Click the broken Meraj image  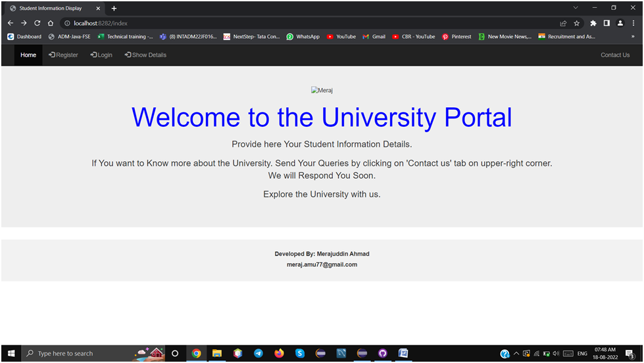pos(322,90)
